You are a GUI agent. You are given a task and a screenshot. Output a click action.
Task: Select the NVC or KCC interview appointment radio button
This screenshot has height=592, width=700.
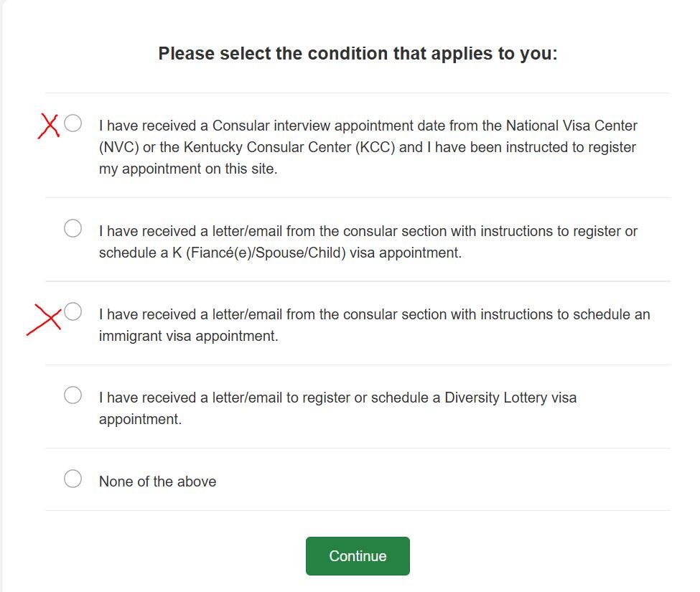click(x=73, y=123)
